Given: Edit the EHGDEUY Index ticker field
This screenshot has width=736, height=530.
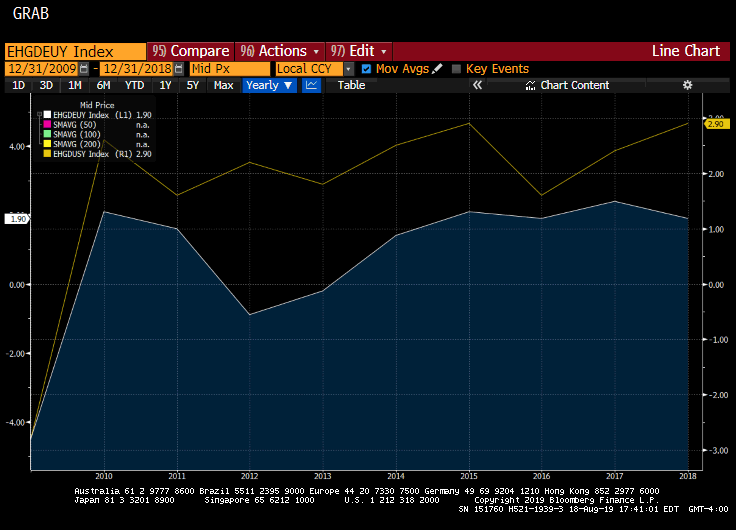Looking at the screenshot, I should click(76, 51).
